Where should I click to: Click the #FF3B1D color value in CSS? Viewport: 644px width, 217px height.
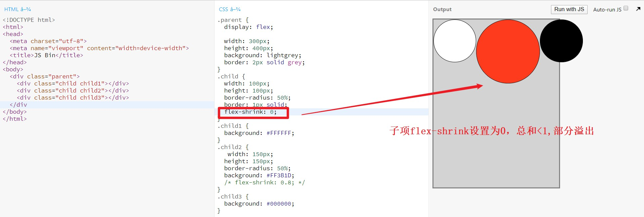279,175
